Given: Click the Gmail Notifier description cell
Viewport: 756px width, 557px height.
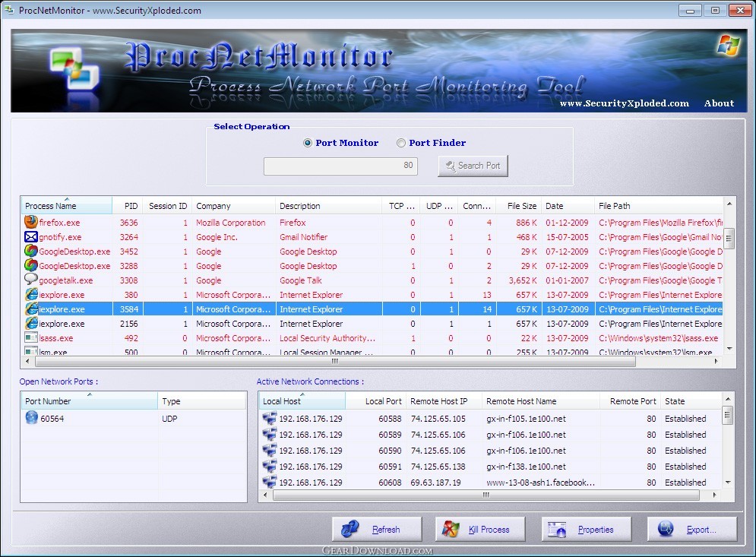Looking at the screenshot, I should click(303, 237).
